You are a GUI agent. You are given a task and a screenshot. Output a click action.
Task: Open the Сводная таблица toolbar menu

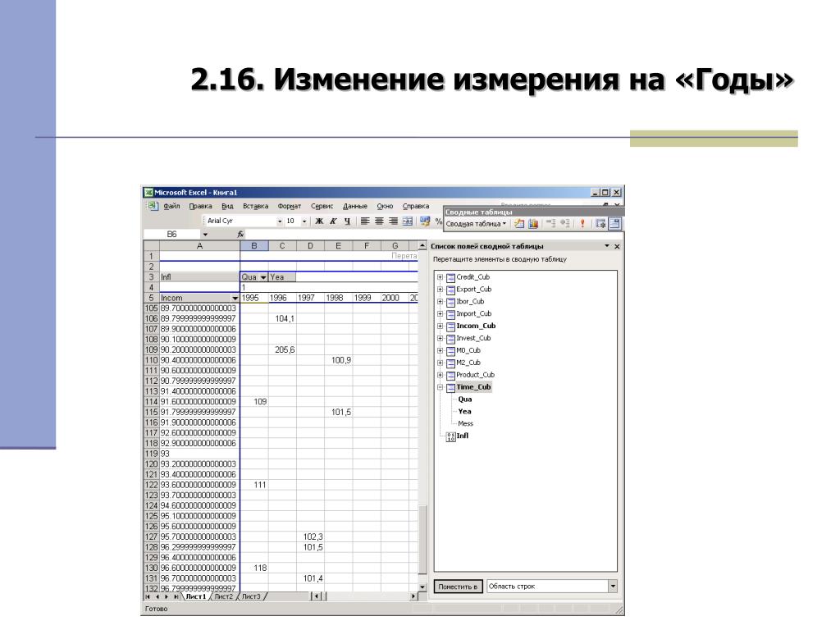tap(476, 224)
